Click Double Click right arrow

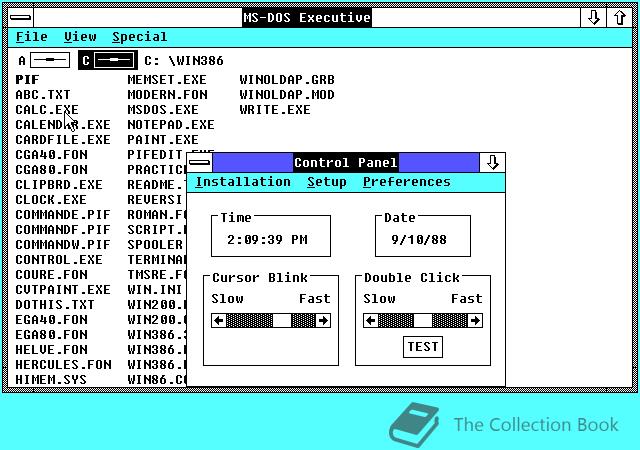[x=475, y=321]
